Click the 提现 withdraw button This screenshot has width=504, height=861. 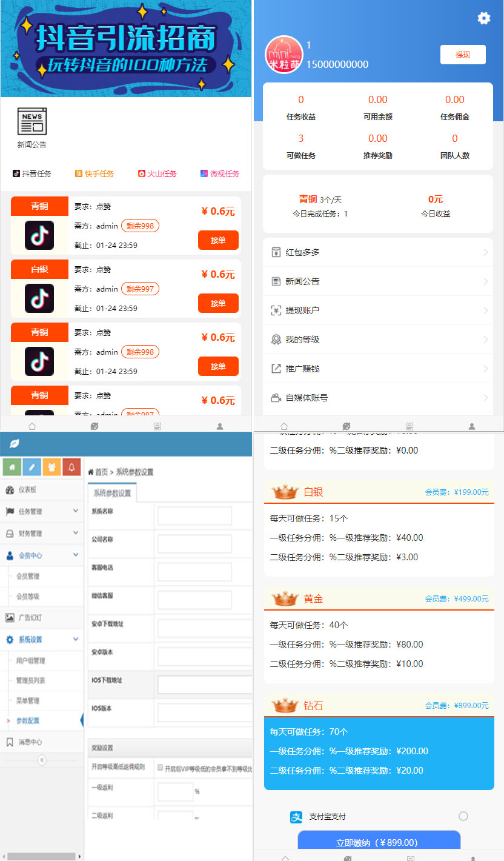click(463, 54)
